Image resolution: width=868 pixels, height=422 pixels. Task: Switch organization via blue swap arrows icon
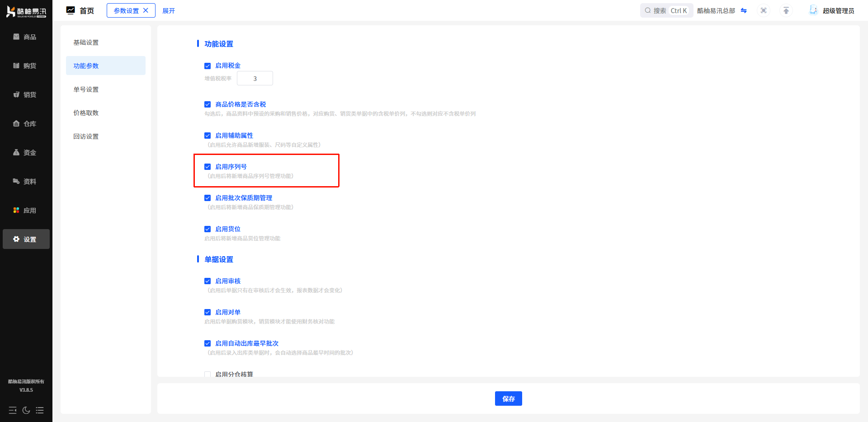[744, 10]
